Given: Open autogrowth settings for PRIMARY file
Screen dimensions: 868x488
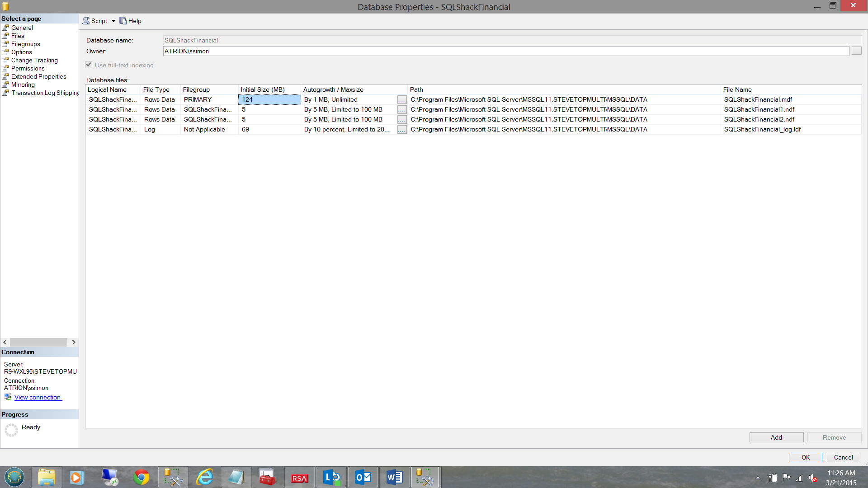Looking at the screenshot, I should [401, 100].
